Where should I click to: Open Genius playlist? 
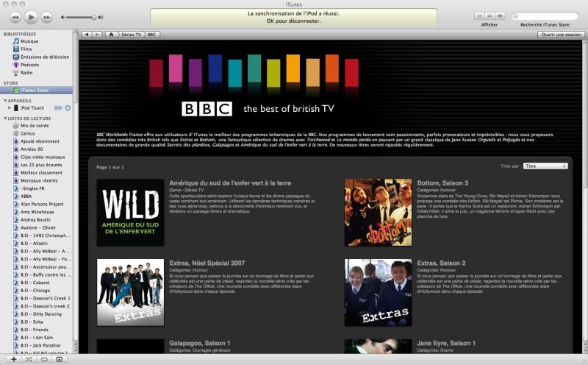point(28,134)
